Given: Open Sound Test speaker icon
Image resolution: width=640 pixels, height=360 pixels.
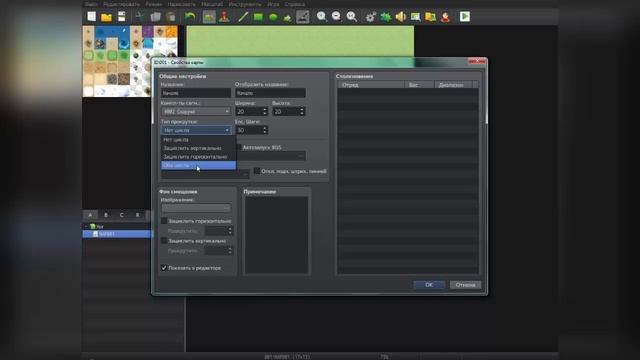Looking at the screenshot, I should click(400, 17).
